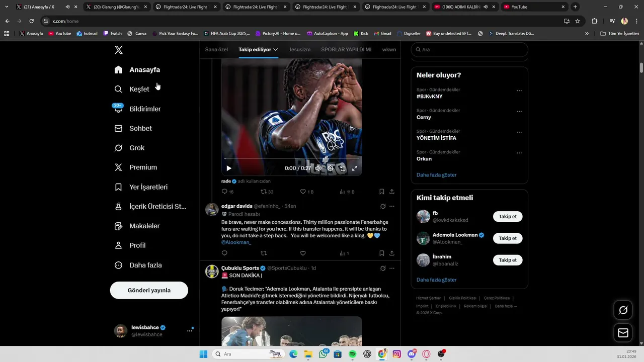Show more trends via Daha fazla göster
Viewport: 644px width, 362px height.
pyautogui.click(x=437, y=175)
